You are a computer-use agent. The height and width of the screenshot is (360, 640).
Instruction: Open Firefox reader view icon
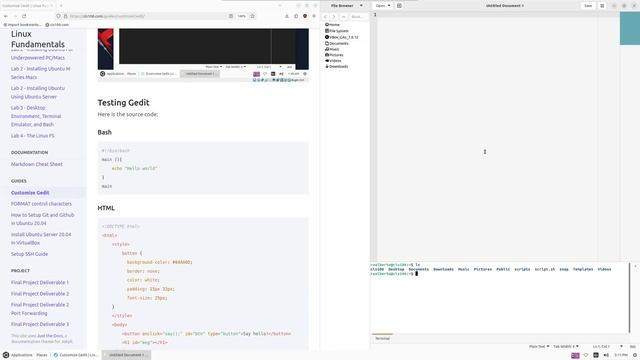(x=231, y=16)
